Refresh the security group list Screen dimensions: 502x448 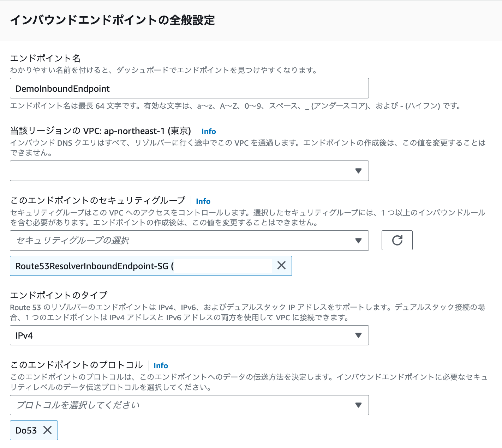point(397,240)
